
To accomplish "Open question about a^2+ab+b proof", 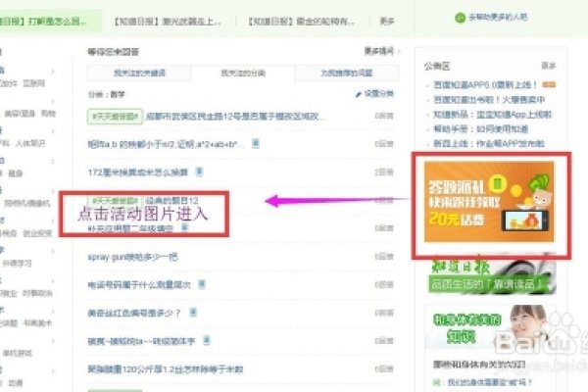I will pyautogui.click(x=167, y=144).
